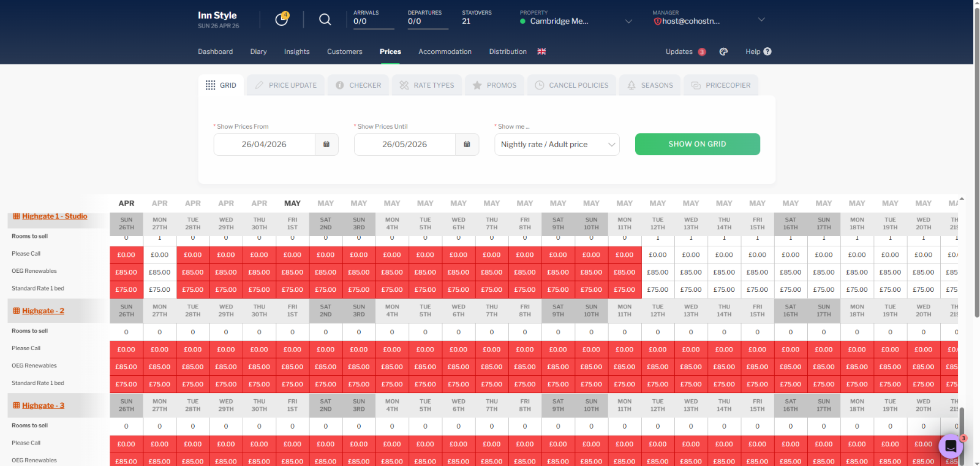Screen dimensions: 980x466
Task: Open the Price Update tab
Action: (x=285, y=85)
